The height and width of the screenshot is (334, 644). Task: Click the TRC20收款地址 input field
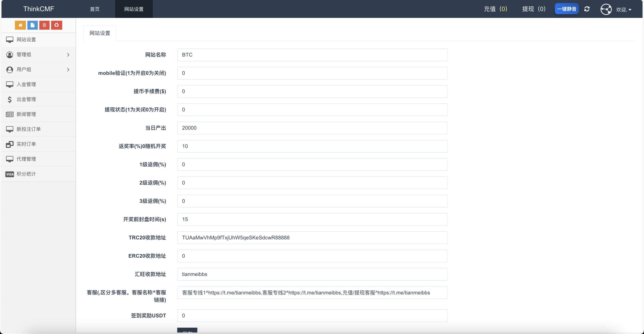312,238
